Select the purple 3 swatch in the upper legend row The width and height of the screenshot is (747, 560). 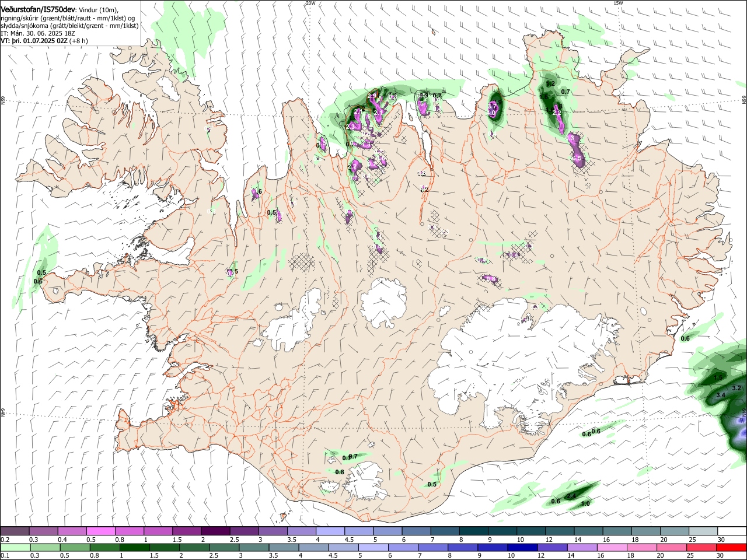[x=273, y=531]
